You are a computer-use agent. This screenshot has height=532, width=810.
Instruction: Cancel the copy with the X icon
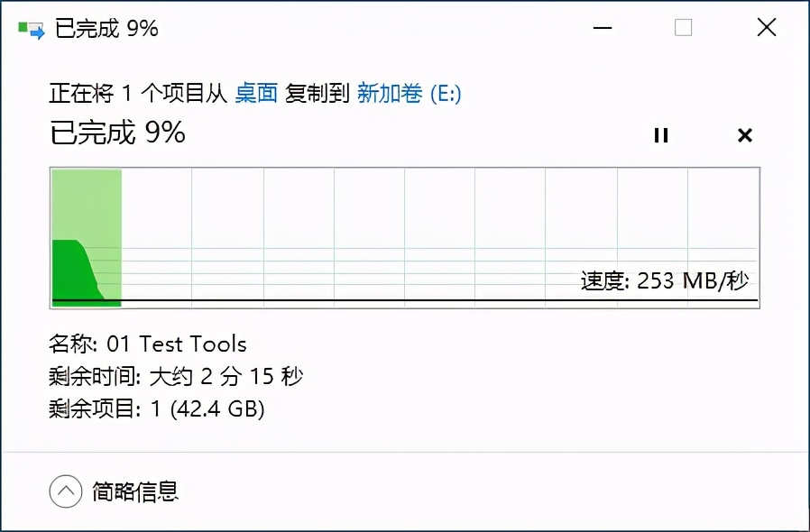pos(745,135)
